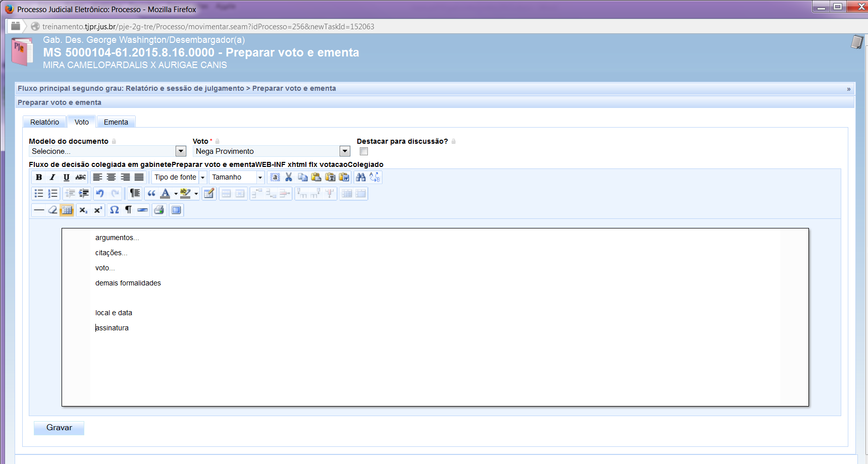Expand the highlight color picker arrow
The image size is (868, 464).
pos(196,194)
